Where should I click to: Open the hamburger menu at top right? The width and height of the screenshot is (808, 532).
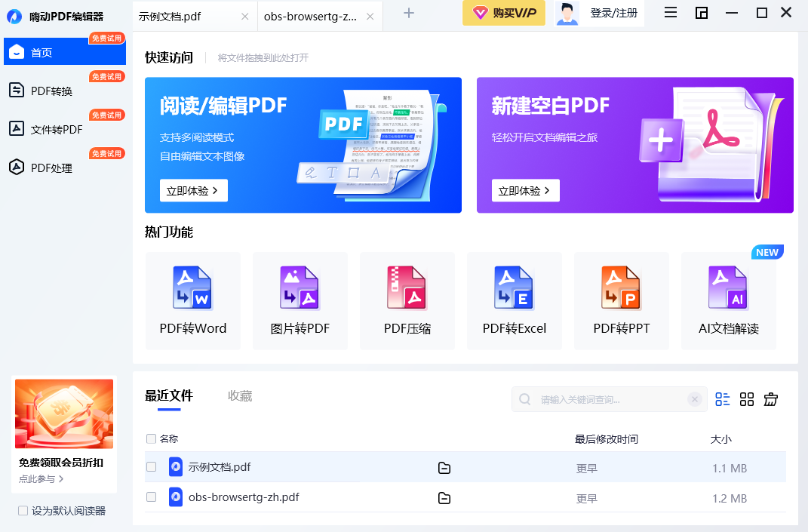pyautogui.click(x=670, y=13)
